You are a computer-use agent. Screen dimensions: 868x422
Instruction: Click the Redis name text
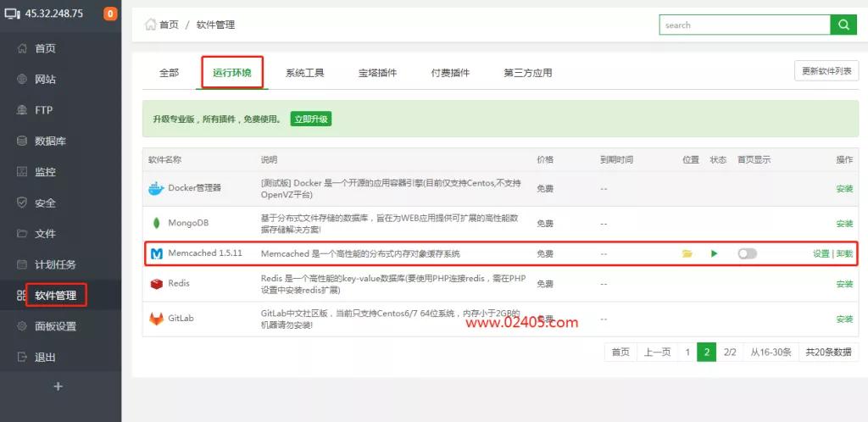coord(179,283)
